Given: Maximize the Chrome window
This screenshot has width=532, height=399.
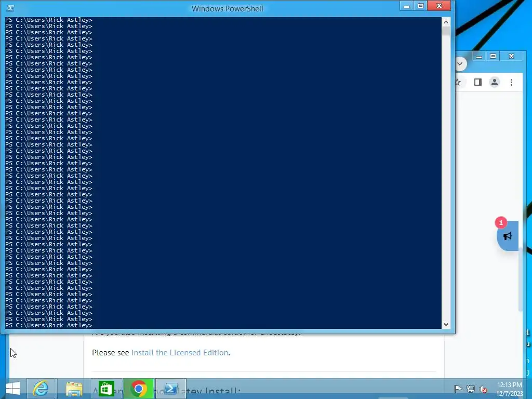Looking at the screenshot, I should [x=493, y=56].
